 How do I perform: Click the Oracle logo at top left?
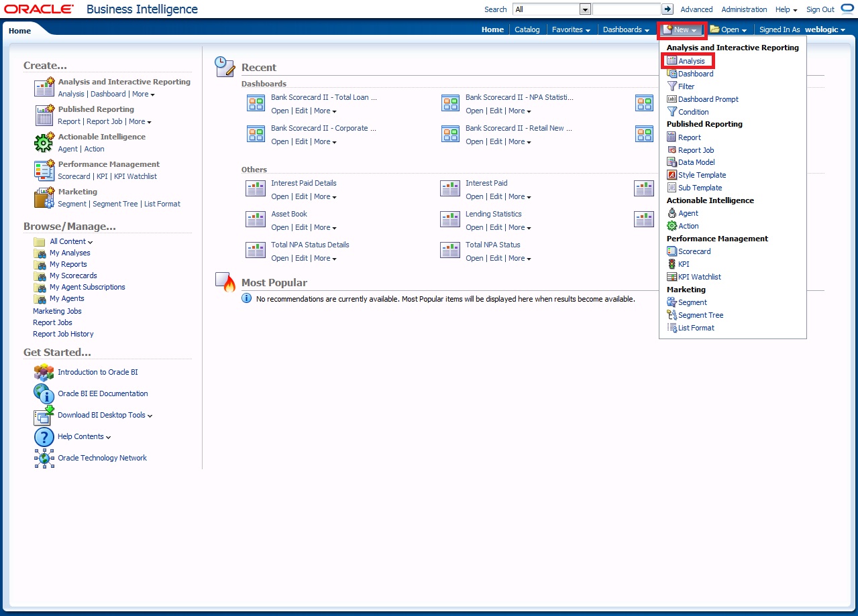point(38,9)
